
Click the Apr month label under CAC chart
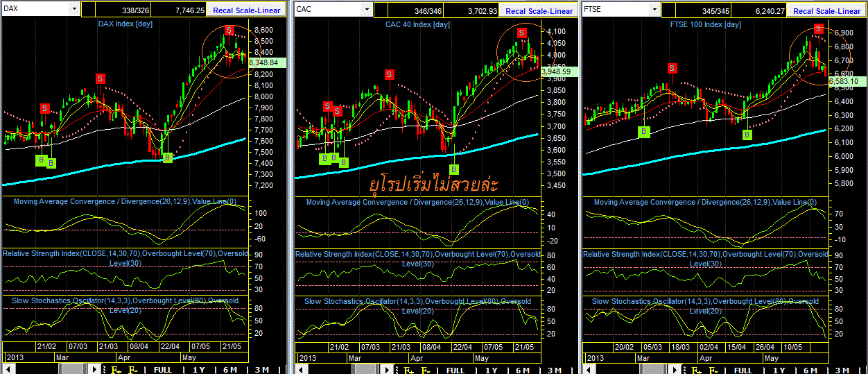coord(417,358)
